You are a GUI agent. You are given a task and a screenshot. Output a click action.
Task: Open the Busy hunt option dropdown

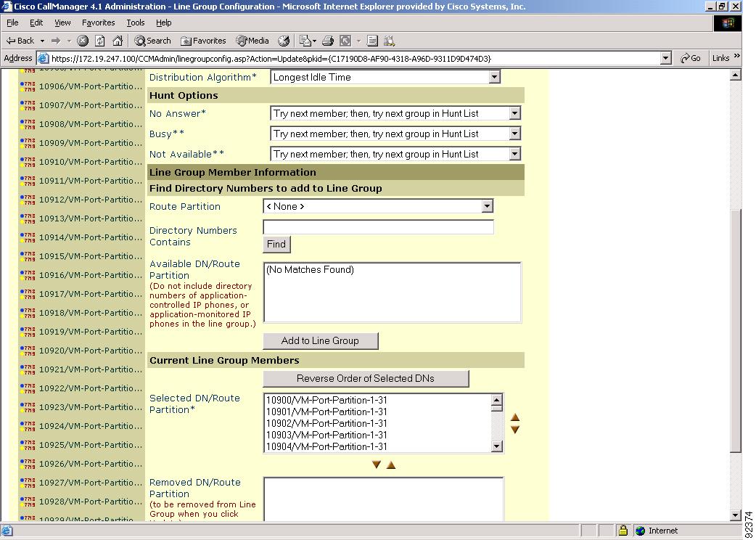[515, 134]
